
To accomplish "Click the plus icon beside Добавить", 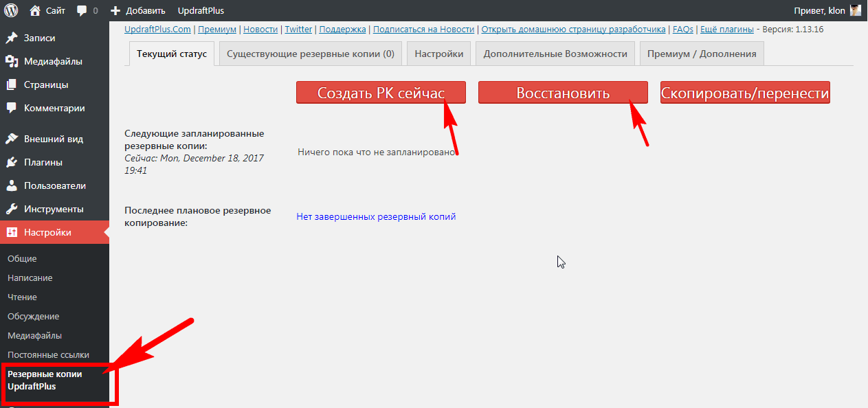I will 115,10.
